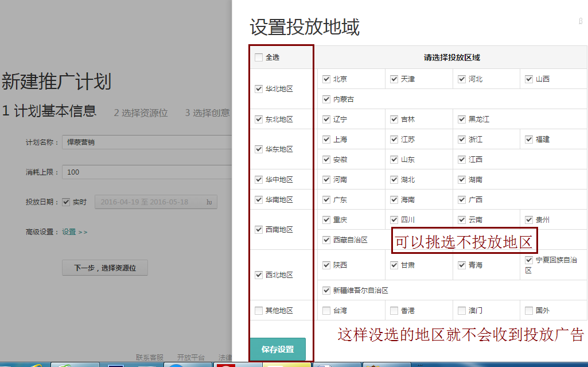Image resolution: width=588 pixels, height=367 pixels.
Task: Expand advanced settings via 设置 >> link
Action: click(75, 232)
